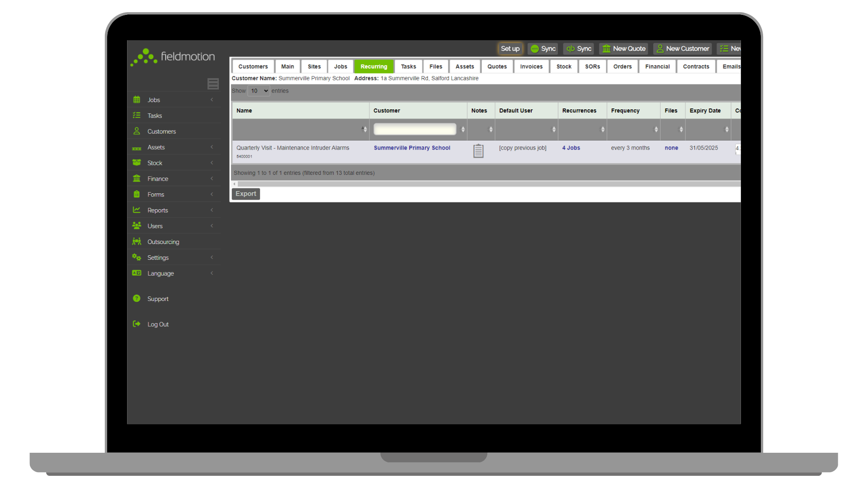The image size is (868, 488).
Task: Open the Show entries dropdown
Action: click(x=258, y=90)
